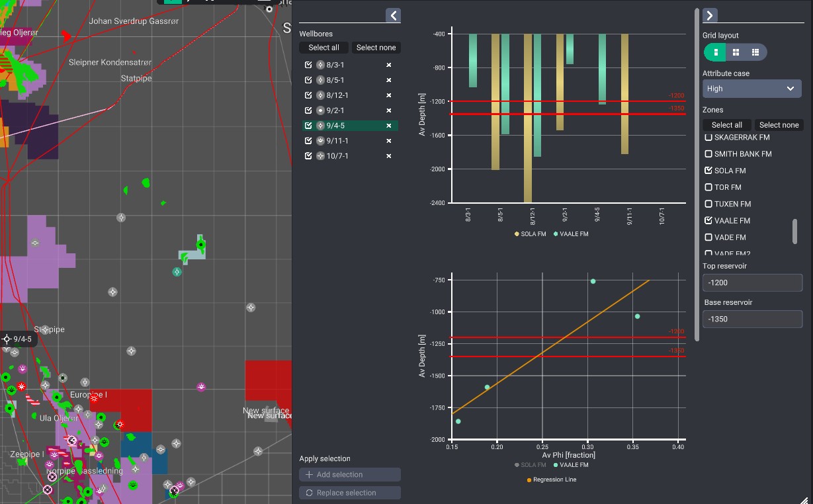The width and height of the screenshot is (813, 504).
Task: Open the Attribute case dropdown
Action: pyautogui.click(x=751, y=89)
